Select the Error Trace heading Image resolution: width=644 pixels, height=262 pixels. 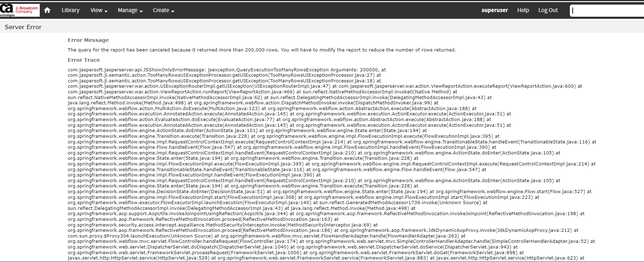tap(84, 60)
